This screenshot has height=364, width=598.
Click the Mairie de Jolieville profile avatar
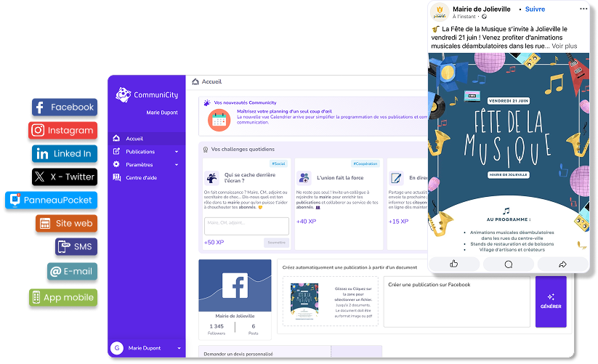coord(440,12)
